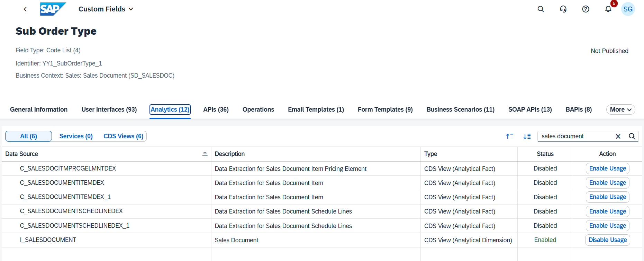Expand the More tabs dropdown
Viewport: 644px width, 261px height.
620,110
